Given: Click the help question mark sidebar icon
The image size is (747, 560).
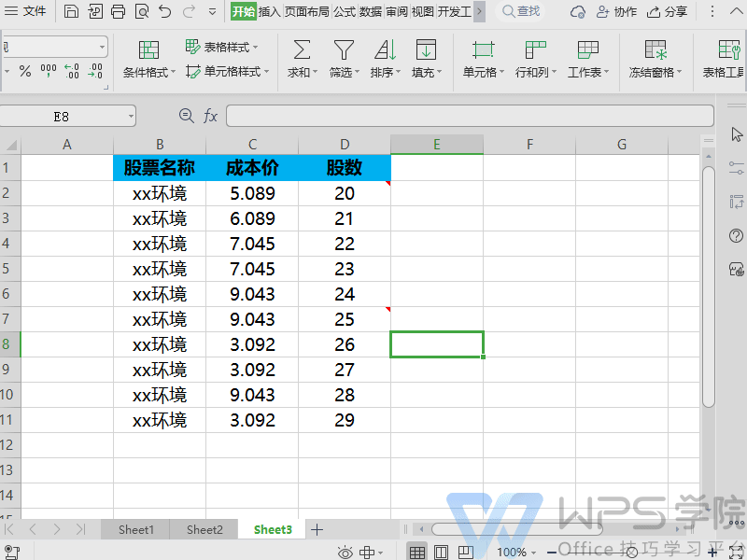Looking at the screenshot, I should point(736,236).
